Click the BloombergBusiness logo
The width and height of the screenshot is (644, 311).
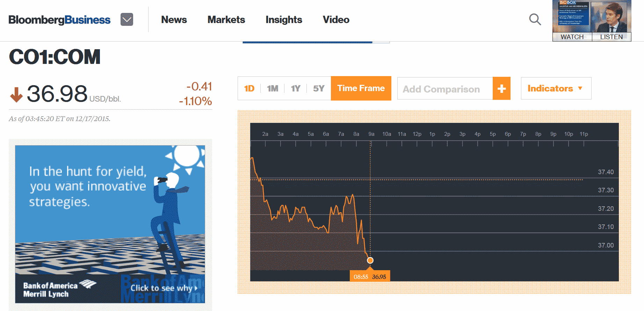59,20
